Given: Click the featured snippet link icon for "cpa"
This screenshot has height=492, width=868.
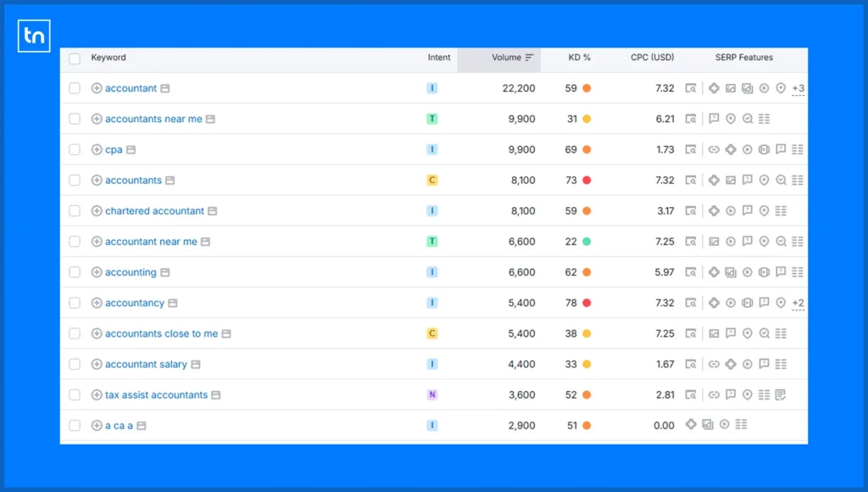Looking at the screenshot, I should 714,149.
